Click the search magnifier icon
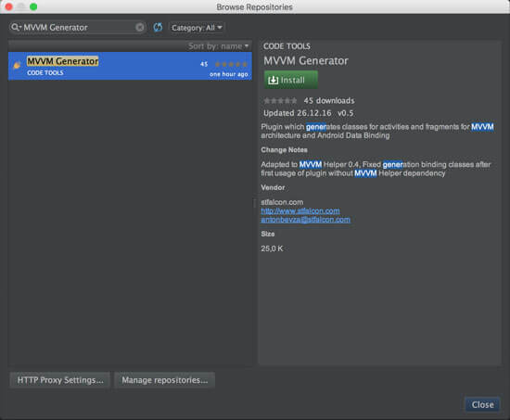 tap(15, 27)
